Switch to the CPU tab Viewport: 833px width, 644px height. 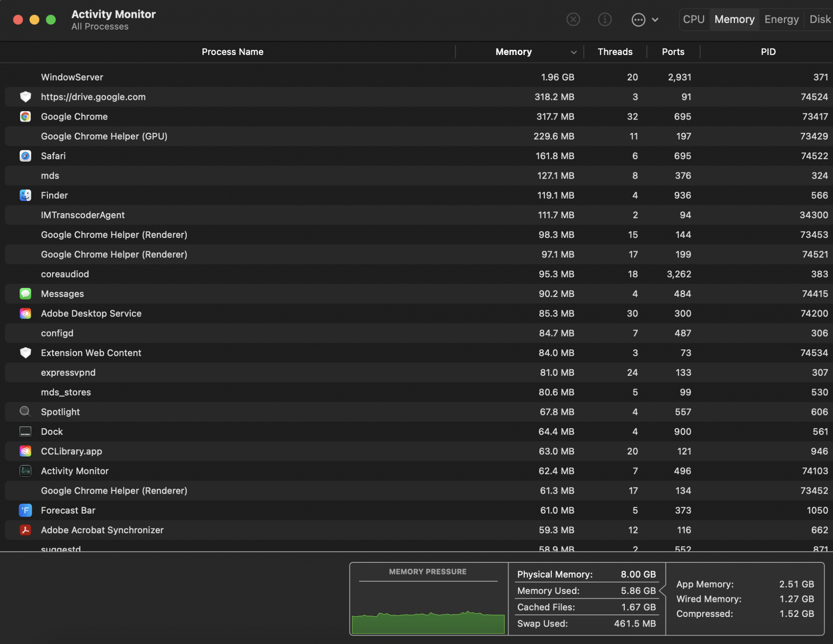(x=693, y=19)
